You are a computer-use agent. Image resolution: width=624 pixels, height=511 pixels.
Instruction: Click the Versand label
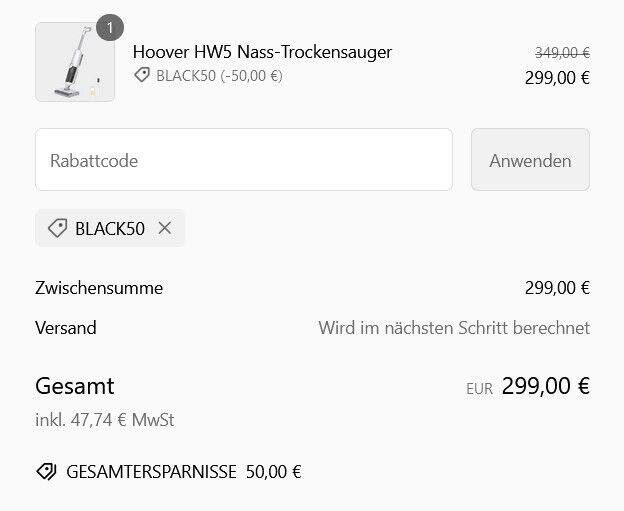[66, 328]
